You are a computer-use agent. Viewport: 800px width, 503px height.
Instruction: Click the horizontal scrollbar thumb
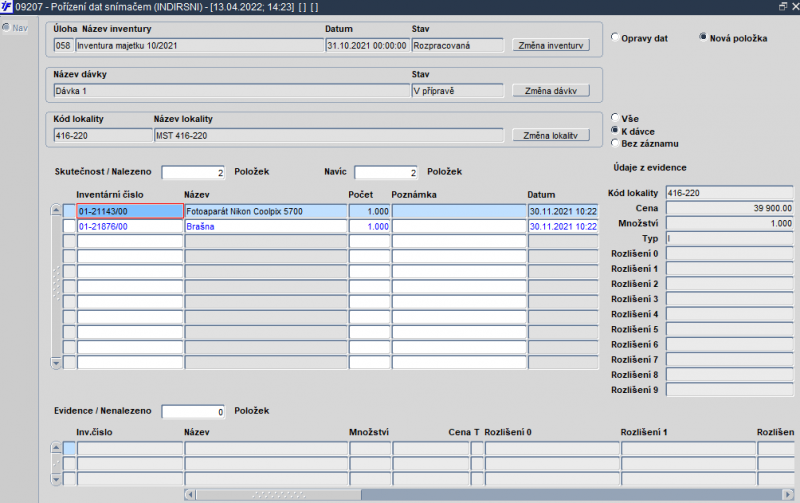(x=279, y=494)
